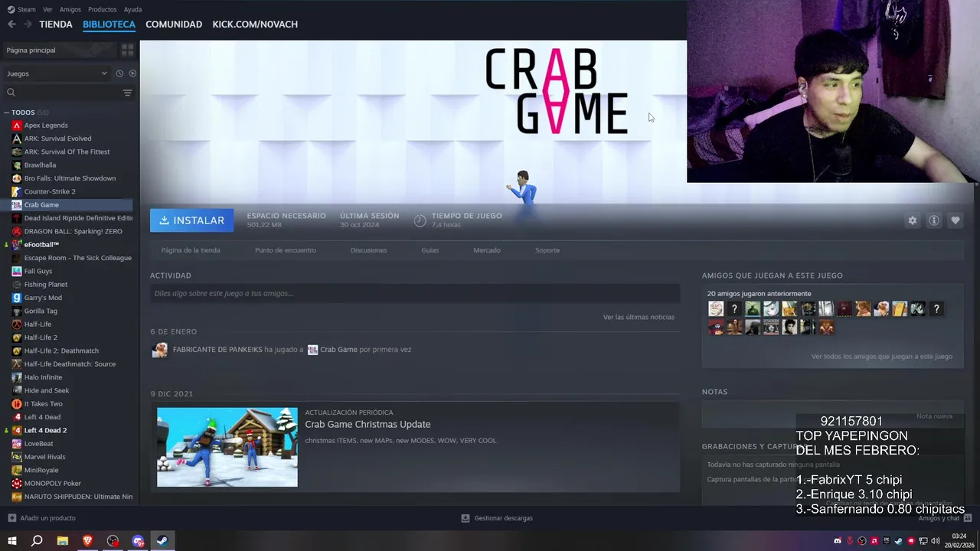The height and width of the screenshot is (551, 980).
Task: Select Half-Life 2 in library
Action: [41, 337]
